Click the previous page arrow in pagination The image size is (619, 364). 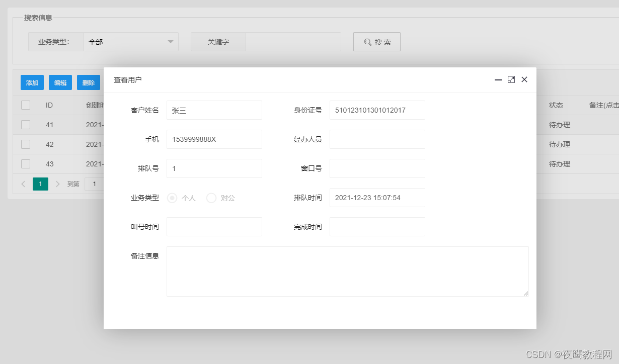[x=23, y=184]
